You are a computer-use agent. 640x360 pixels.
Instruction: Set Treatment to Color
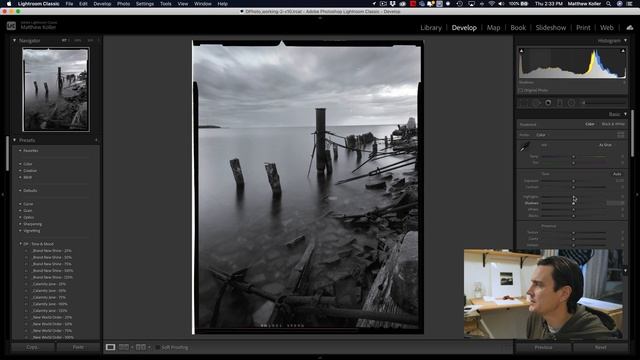coord(590,124)
